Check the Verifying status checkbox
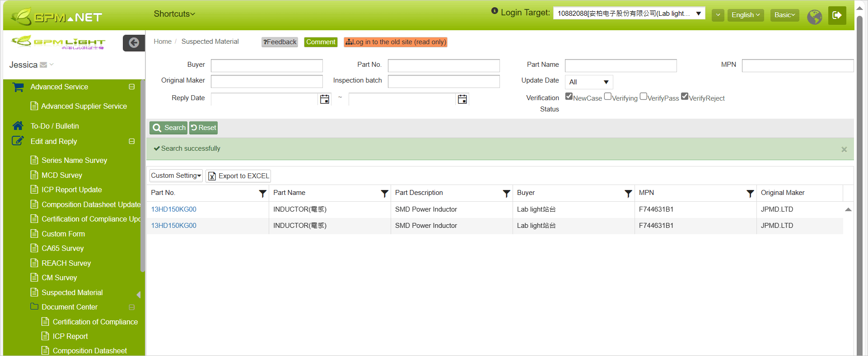The width and height of the screenshot is (868, 356). tap(608, 96)
